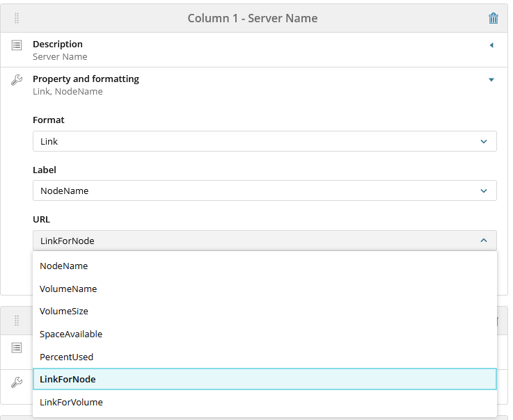Pick the VolumeSize option
Screen dimensions: 513x420
[64, 311]
